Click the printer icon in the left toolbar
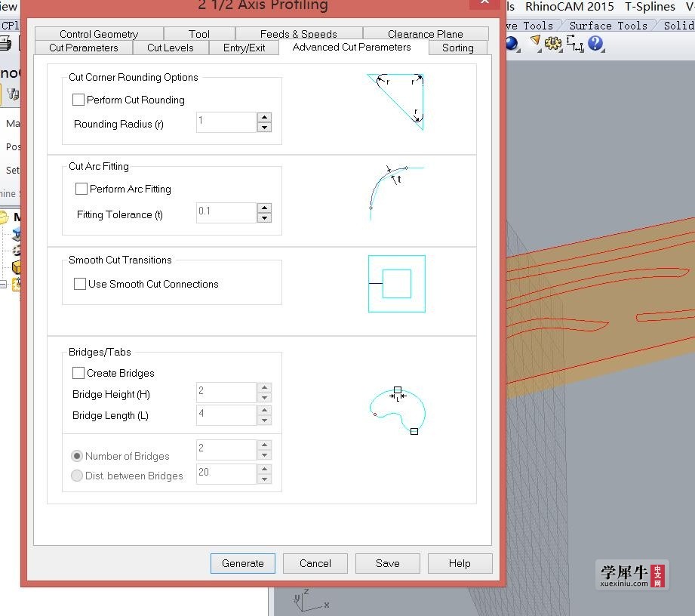Viewport: 695px width, 616px height. (5, 44)
